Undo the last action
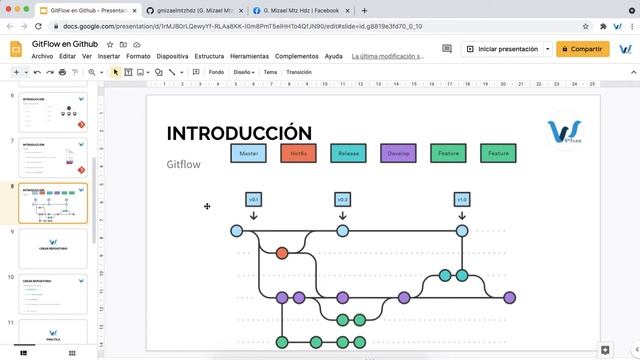The image size is (640, 360). point(37,72)
